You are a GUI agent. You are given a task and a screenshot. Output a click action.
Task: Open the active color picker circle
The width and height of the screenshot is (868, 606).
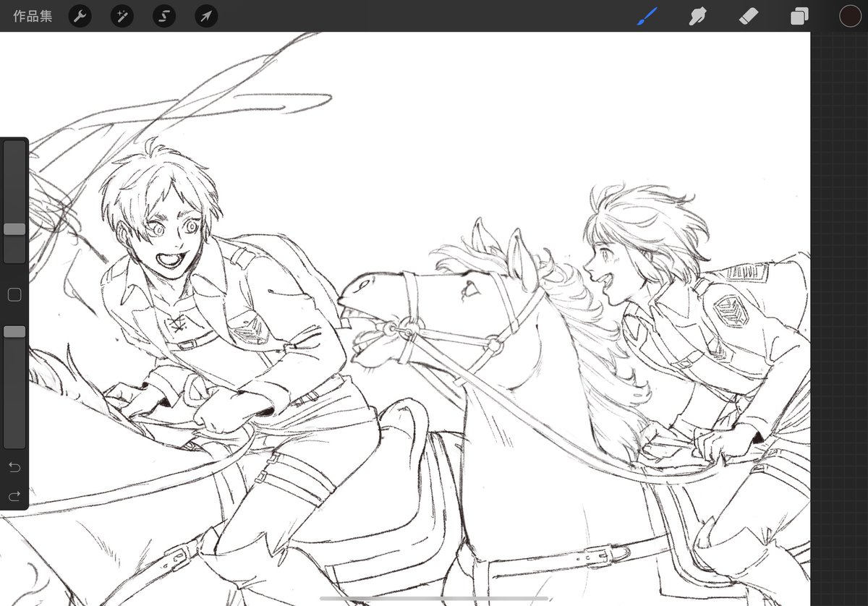click(850, 16)
